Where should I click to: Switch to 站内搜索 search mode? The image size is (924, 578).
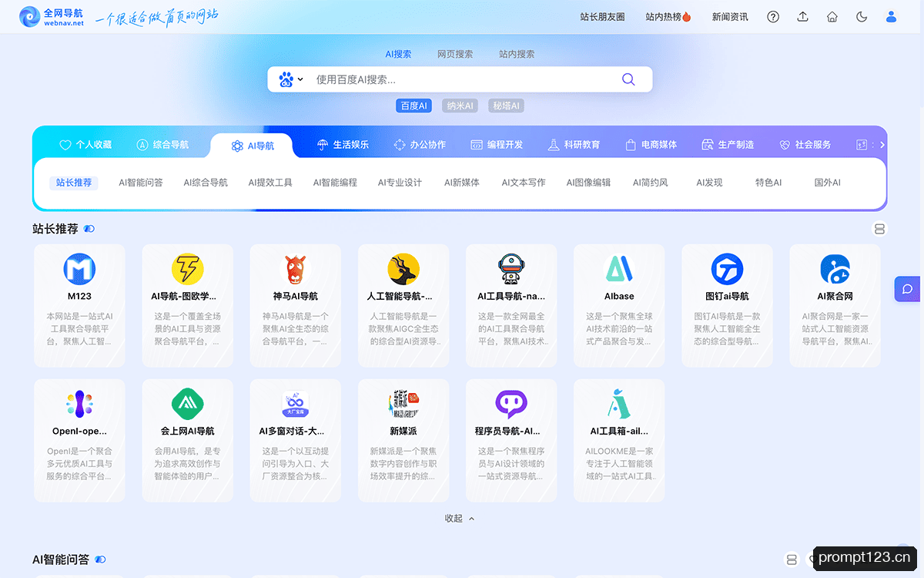click(517, 54)
